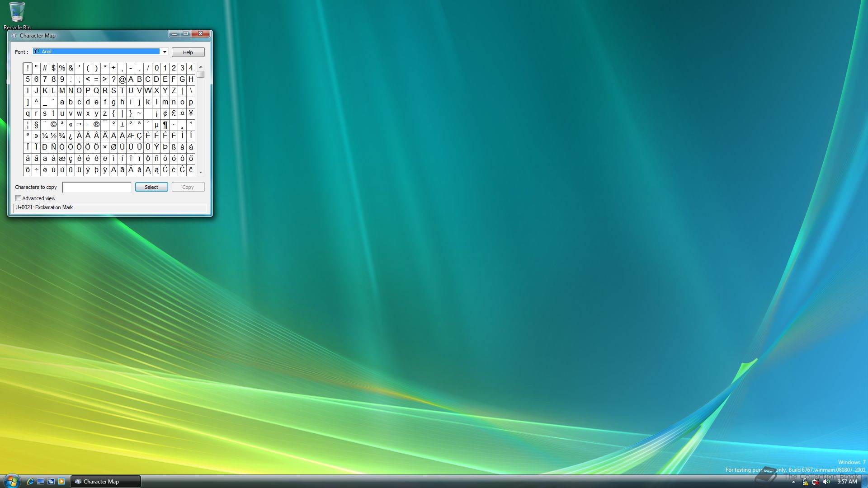Screen dimensions: 868x488
Task: Select the tilde ~ character
Action: click(139, 113)
